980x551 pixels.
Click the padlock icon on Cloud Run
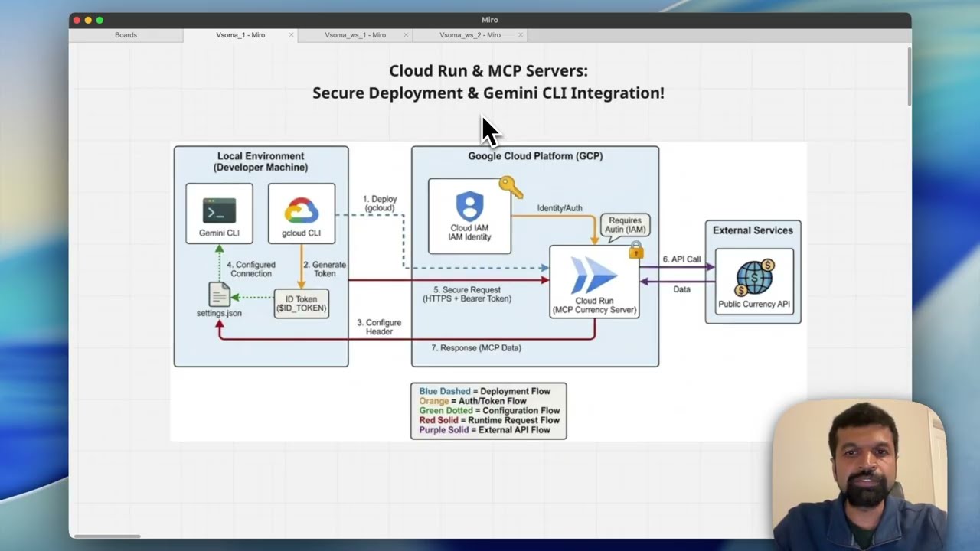pyautogui.click(x=635, y=250)
